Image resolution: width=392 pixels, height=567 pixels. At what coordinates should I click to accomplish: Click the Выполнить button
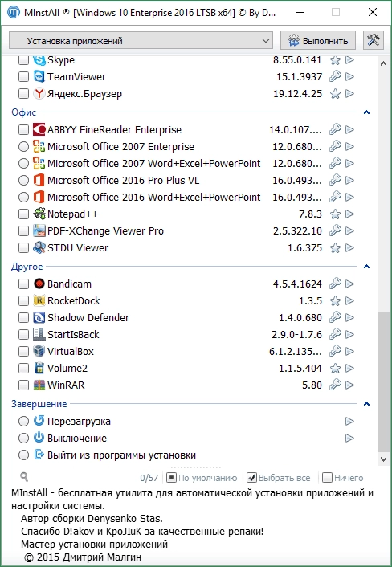tap(318, 40)
